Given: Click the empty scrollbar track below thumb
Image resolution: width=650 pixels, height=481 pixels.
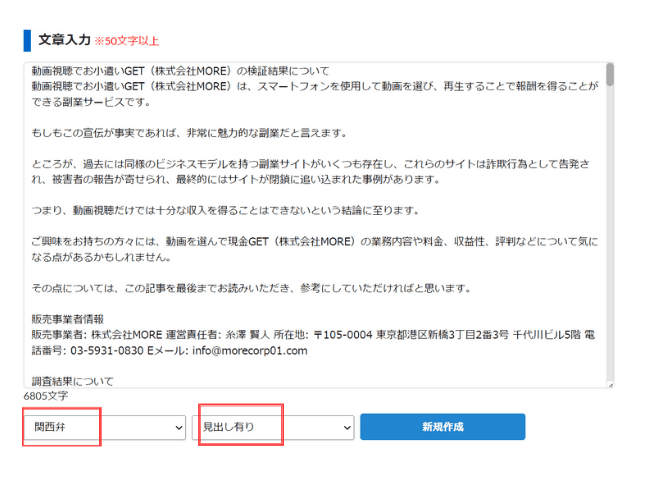Looking at the screenshot, I should (x=610, y=250).
